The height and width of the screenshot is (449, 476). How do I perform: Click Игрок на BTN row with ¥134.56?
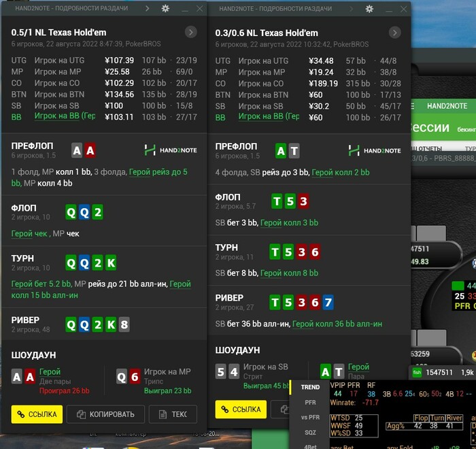point(104,94)
